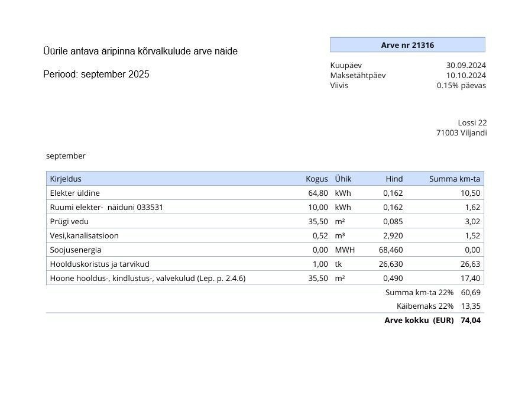Click the price '2,920' in Vesi row

tap(393, 236)
